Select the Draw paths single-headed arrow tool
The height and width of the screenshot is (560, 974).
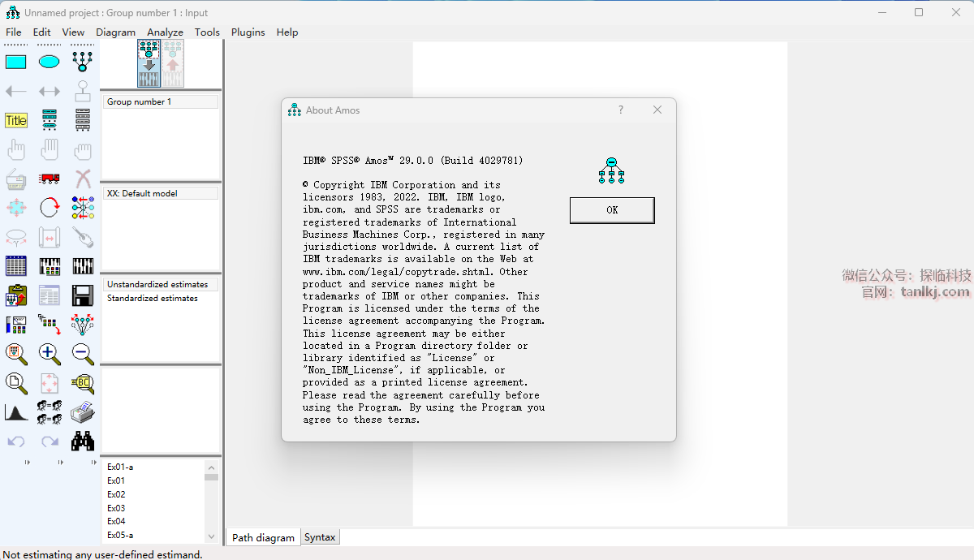point(16,91)
